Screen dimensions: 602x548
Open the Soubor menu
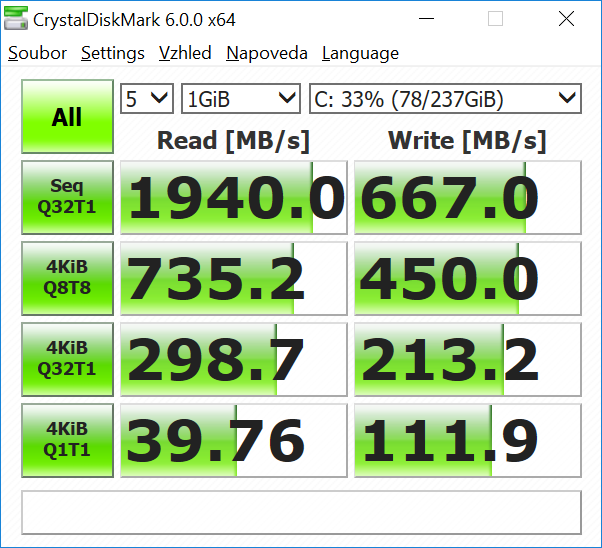(x=37, y=54)
